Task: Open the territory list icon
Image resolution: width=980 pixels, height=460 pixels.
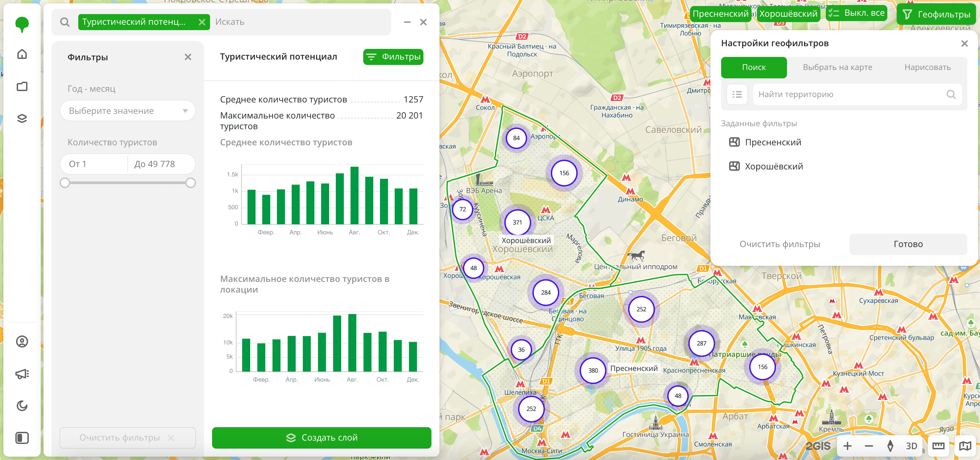Action: 737,94
